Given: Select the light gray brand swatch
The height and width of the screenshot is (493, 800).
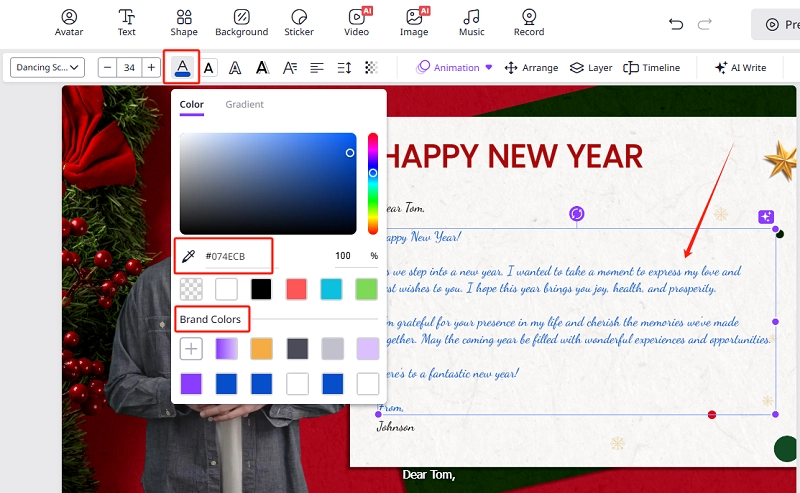Looking at the screenshot, I should 333,349.
